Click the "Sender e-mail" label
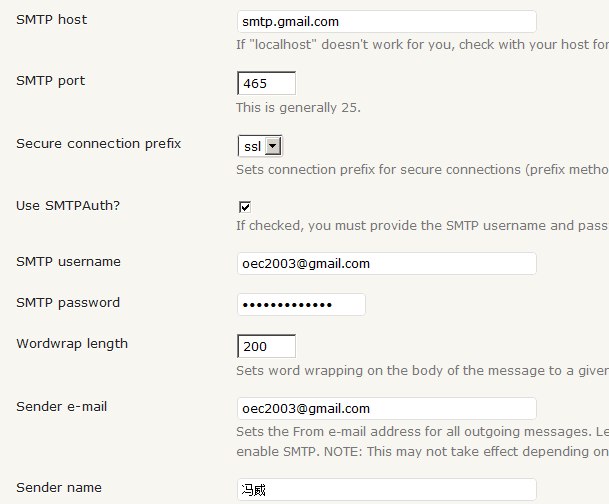This screenshot has height=504, width=609. click(x=62, y=407)
